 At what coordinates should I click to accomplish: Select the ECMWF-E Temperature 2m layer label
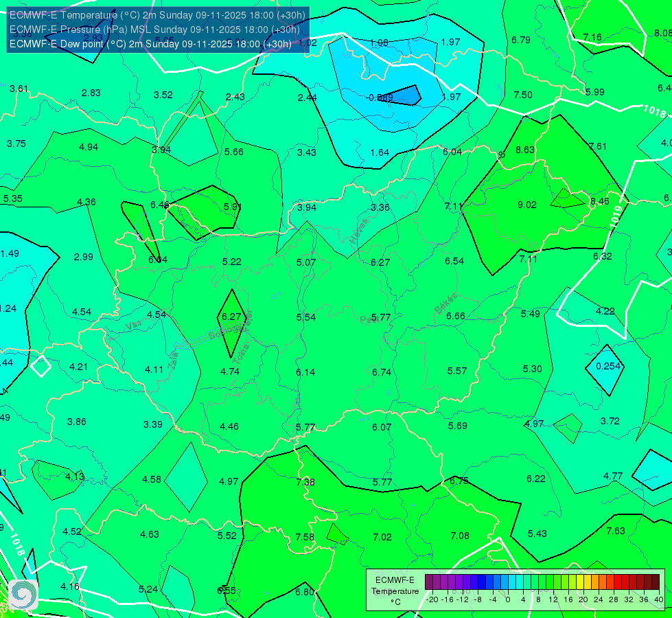pyautogui.click(x=157, y=15)
